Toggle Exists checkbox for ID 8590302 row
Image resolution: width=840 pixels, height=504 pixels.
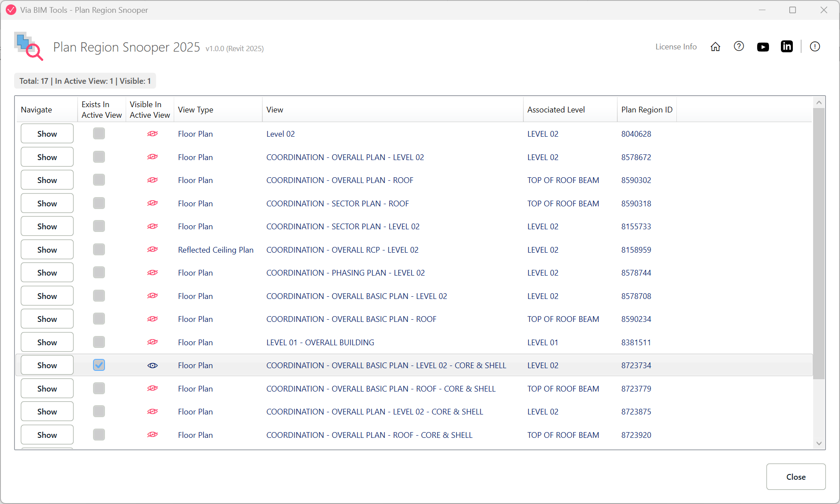pyautogui.click(x=99, y=180)
